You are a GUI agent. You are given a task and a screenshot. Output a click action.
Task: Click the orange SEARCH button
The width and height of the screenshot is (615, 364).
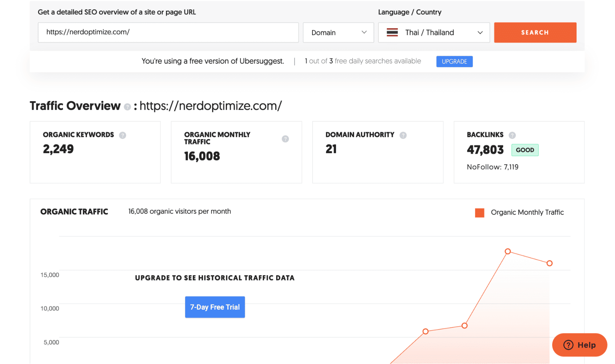(535, 32)
